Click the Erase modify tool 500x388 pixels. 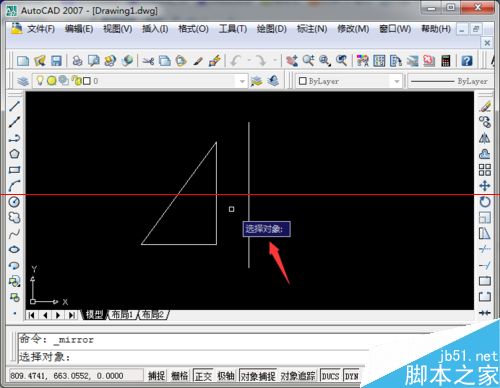tap(485, 106)
